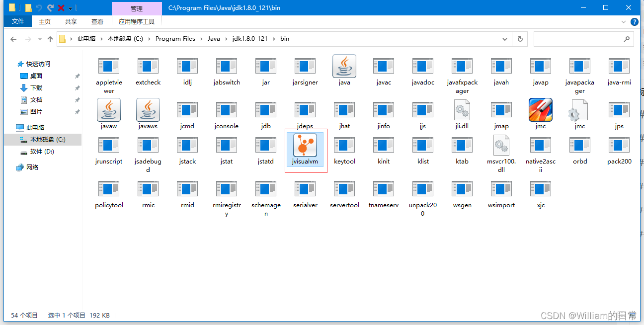Switch to the 共享 ribbon tab

click(71, 21)
